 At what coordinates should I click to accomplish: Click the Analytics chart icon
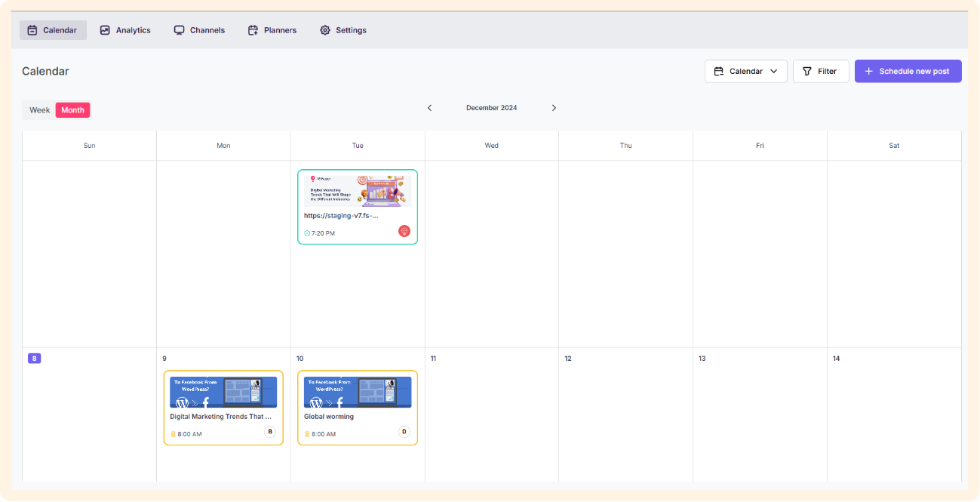(x=105, y=30)
